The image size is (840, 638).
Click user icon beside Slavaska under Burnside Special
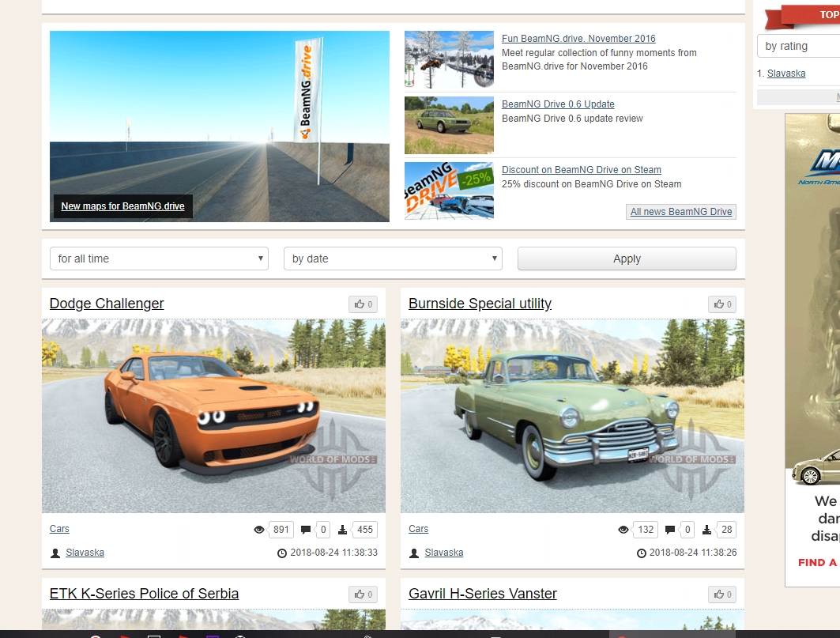[414, 553]
